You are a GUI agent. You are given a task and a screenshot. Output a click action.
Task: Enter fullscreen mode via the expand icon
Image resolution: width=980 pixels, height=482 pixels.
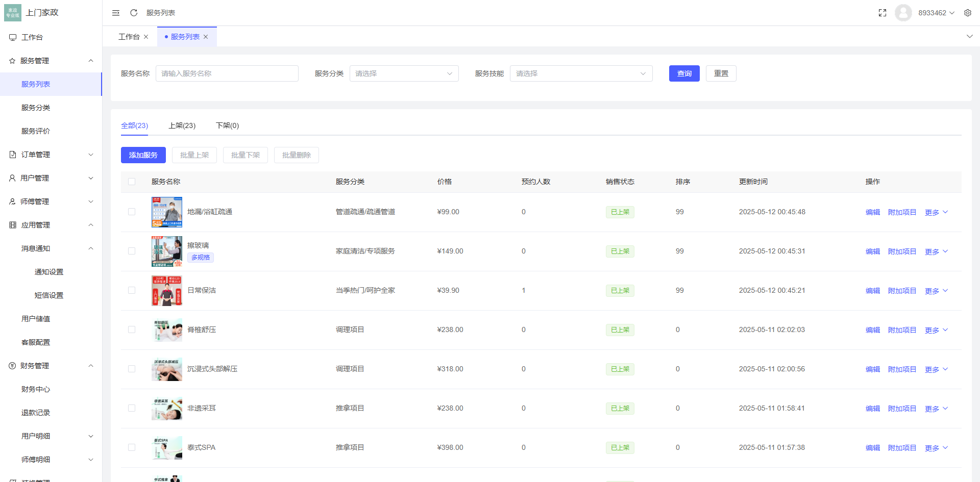pos(883,12)
